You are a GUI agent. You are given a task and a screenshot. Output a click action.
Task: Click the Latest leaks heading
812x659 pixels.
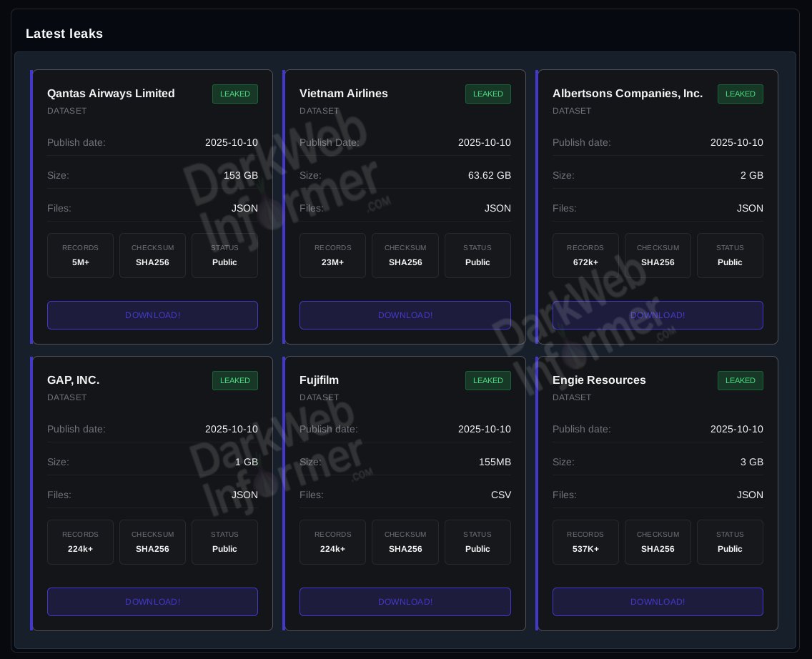point(64,34)
